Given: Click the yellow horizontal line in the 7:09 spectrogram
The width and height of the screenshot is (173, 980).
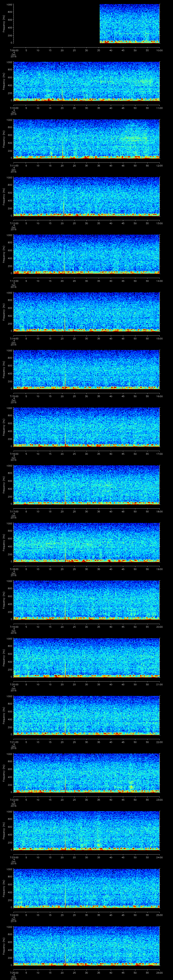Looking at the screenshot, I should click(x=129, y=34).
